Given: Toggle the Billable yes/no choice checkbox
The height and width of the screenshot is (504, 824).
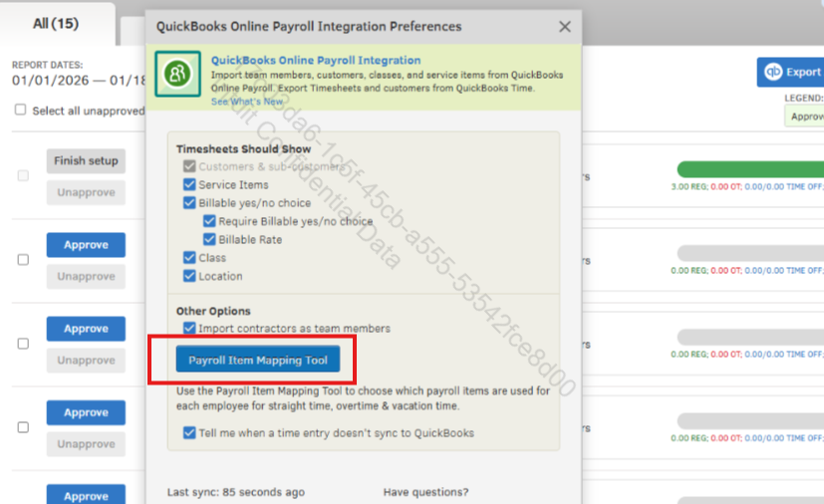Looking at the screenshot, I should click(189, 202).
